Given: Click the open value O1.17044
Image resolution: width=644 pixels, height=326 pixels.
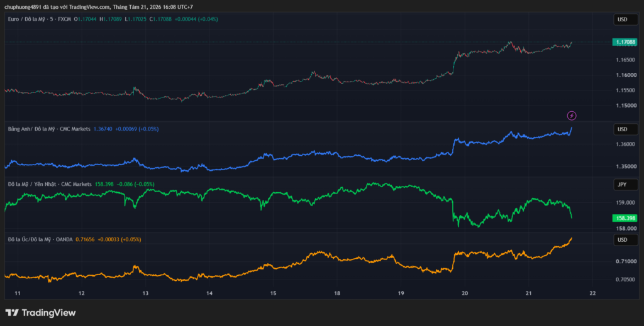Looking at the screenshot, I should pyautogui.click(x=86, y=19).
